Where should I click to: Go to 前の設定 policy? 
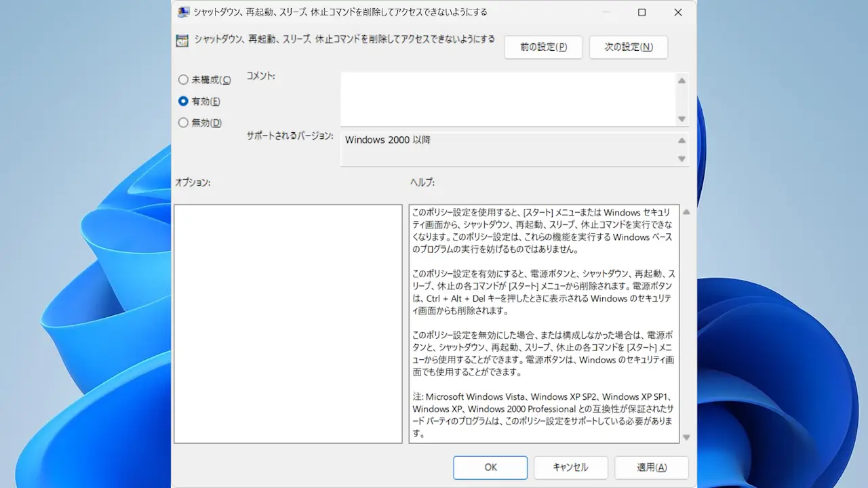(543, 47)
